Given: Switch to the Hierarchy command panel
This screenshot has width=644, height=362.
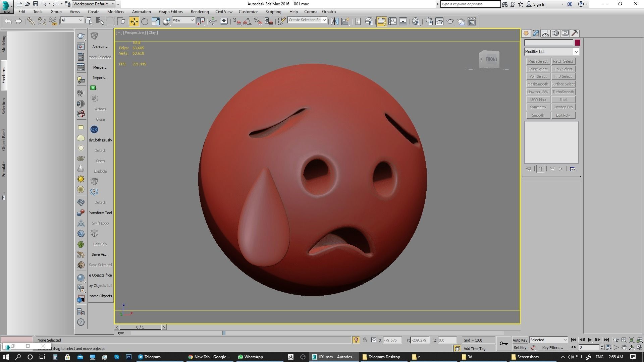Looking at the screenshot, I should (x=545, y=33).
